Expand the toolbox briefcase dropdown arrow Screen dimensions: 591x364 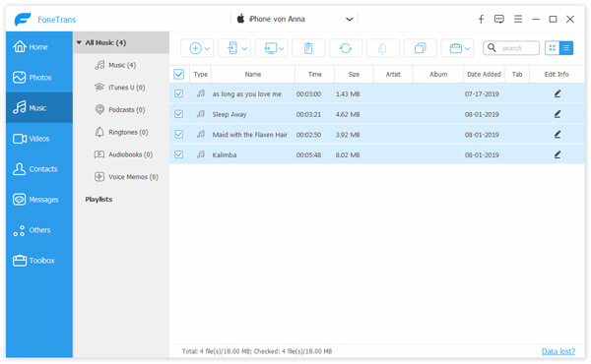pos(467,48)
